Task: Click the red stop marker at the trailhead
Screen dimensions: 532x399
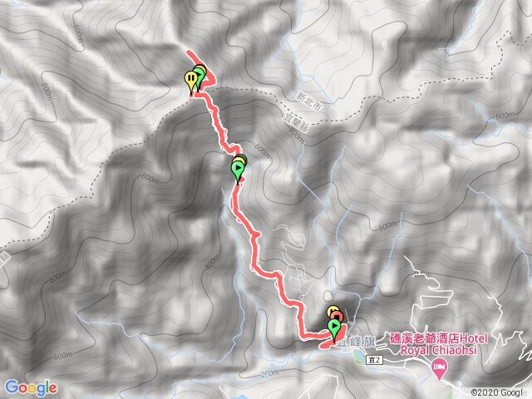Action: 338,318
